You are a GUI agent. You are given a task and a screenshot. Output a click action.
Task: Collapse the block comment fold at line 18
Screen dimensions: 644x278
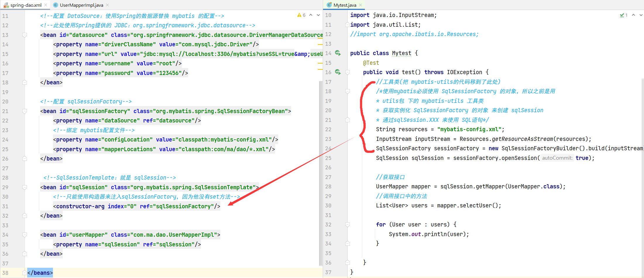(x=348, y=91)
